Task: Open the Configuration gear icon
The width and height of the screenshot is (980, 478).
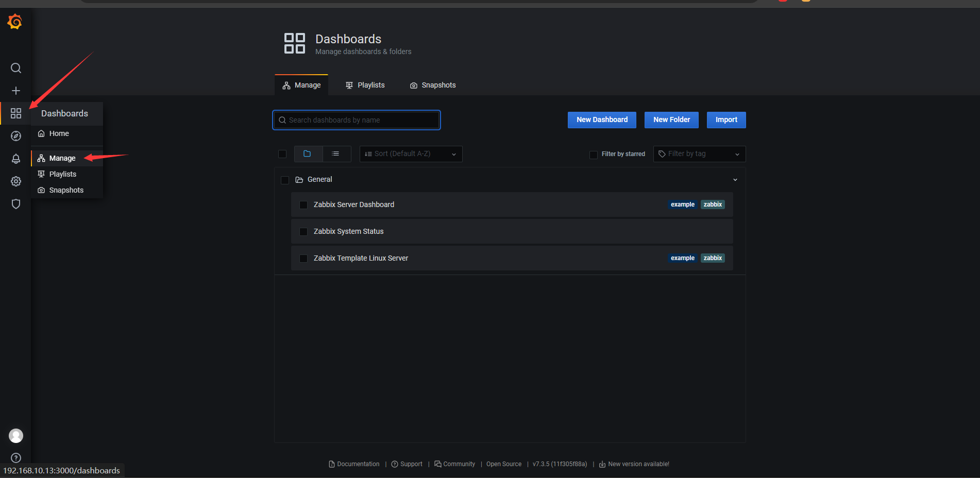Action: tap(16, 181)
